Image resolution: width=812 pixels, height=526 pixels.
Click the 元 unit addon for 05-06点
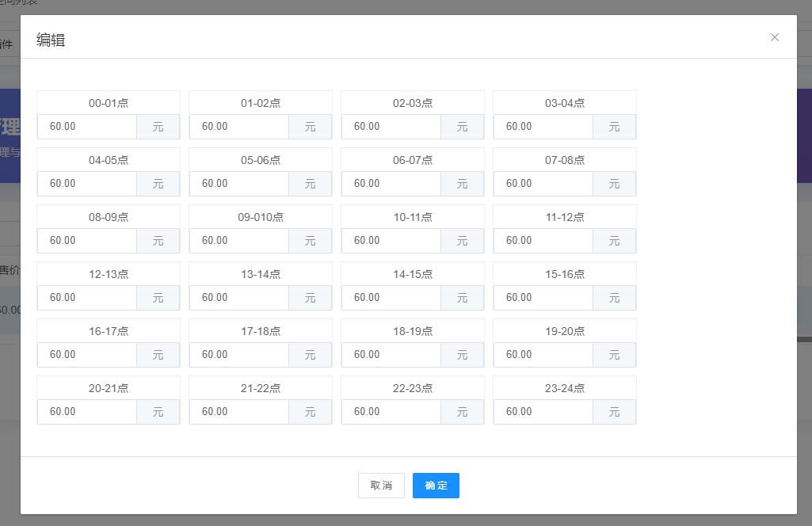coord(310,184)
